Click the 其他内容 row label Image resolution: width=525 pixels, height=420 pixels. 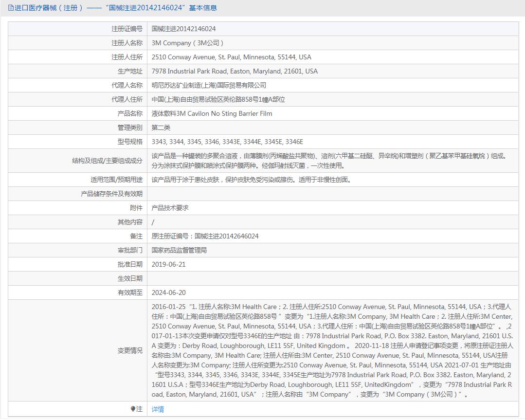coord(130,222)
